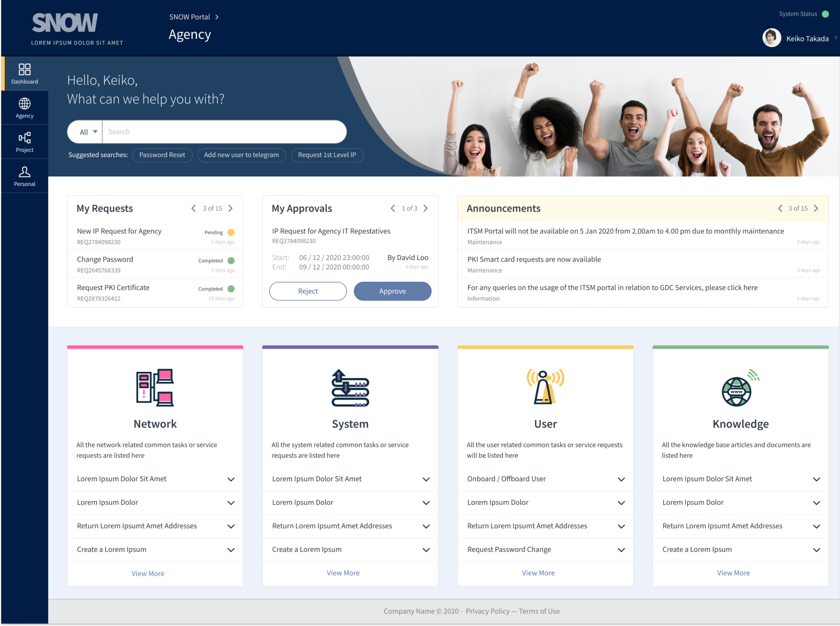Open the Keiko Takada account dropdown
Viewport: 840px width, 626px height.
(835, 38)
